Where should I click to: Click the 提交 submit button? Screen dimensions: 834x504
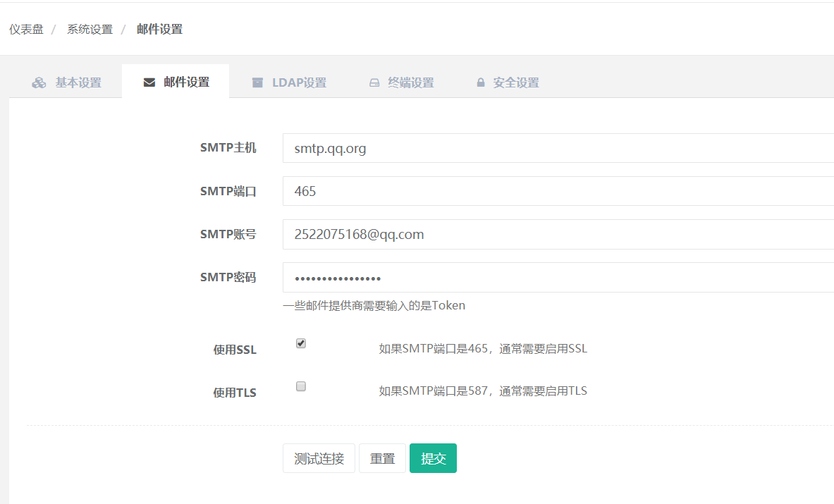pos(433,458)
